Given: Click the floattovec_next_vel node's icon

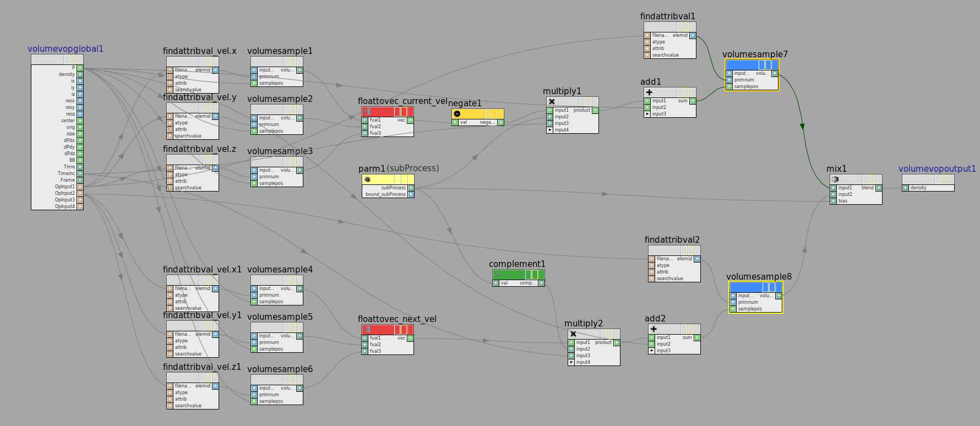Looking at the screenshot, I should pyautogui.click(x=367, y=330).
